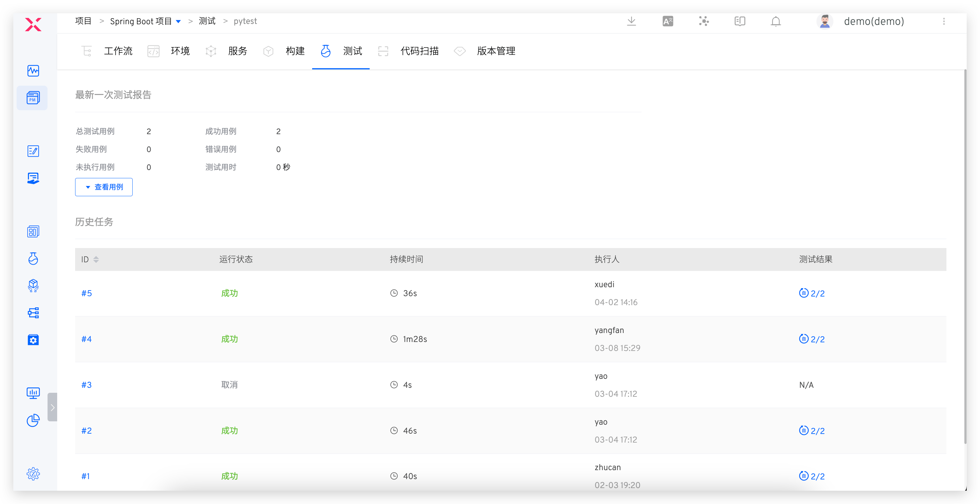Toggle ID column sorting in history table
The image size is (980, 504).
(x=96, y=259)
